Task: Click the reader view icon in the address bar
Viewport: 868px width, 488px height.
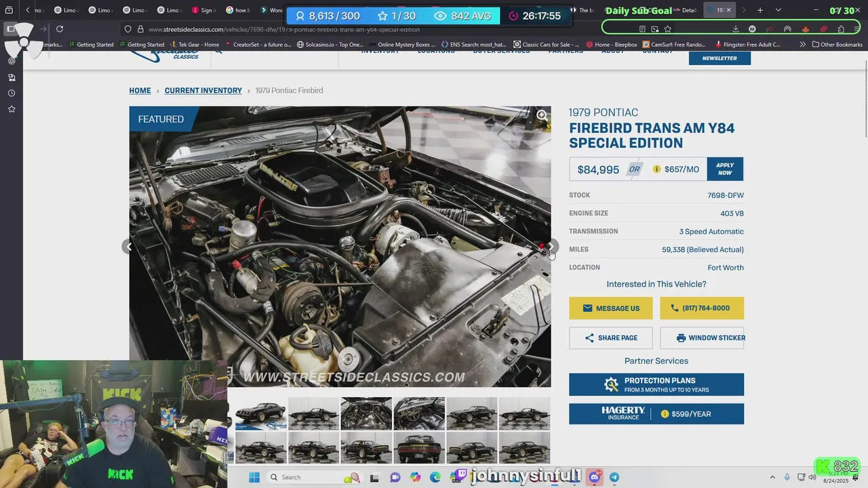Action: (642, 29)
